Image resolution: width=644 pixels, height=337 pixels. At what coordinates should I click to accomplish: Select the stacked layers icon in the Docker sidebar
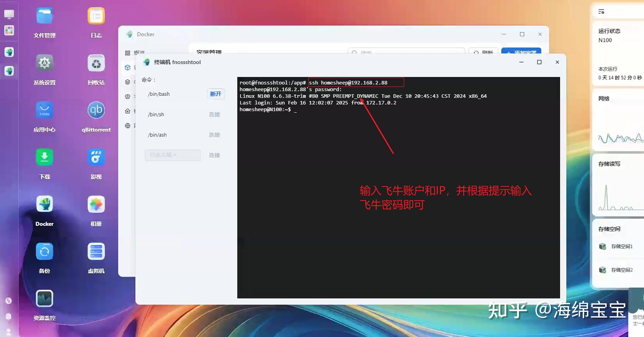(127, 82)
